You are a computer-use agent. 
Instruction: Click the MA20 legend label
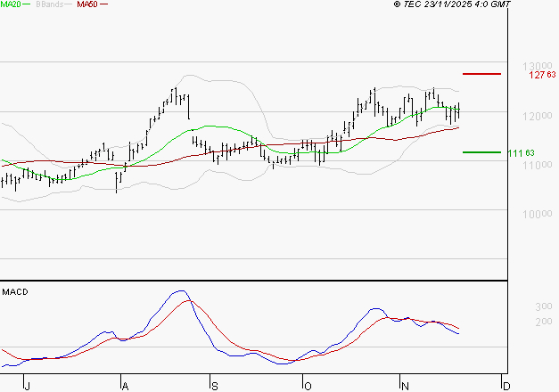click(11, 4)
